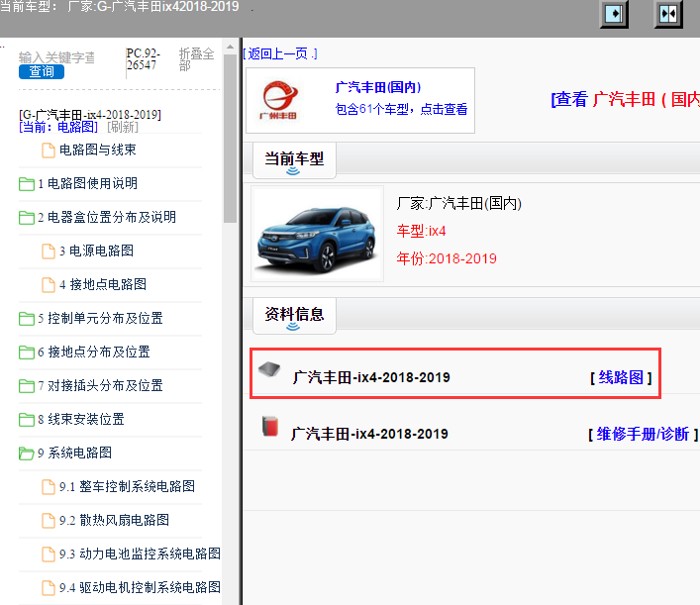Open 9.2 散热风扇电路图
This screenshot has height=605, width=700.
(x=114, y=520)
